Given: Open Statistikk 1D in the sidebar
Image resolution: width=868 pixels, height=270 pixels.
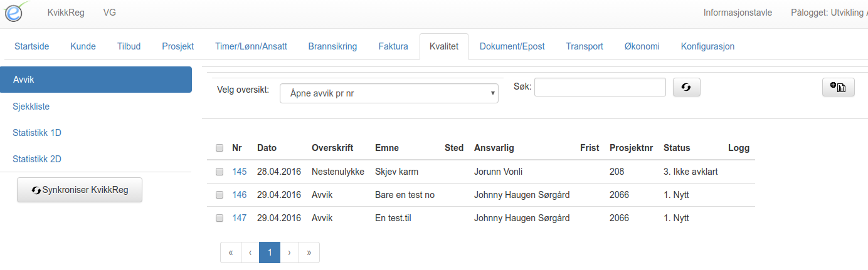Looking at the screenshot, I should [36, 133].
